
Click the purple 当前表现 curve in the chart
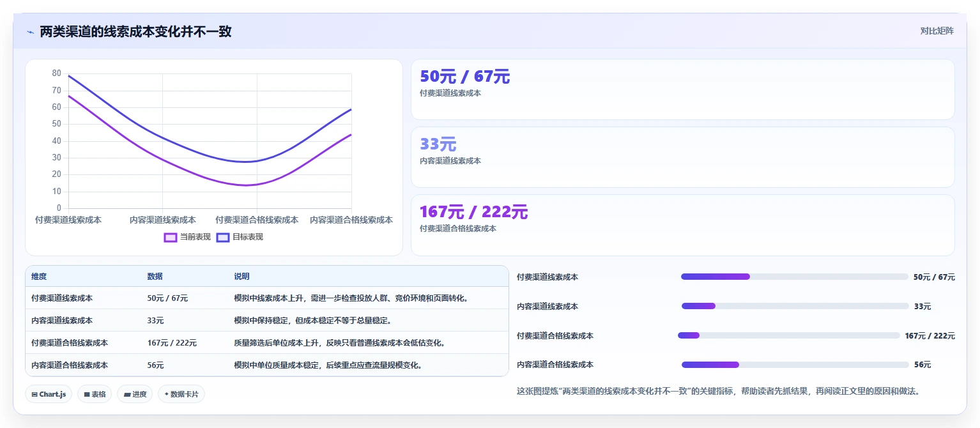(x=163, y=159)
